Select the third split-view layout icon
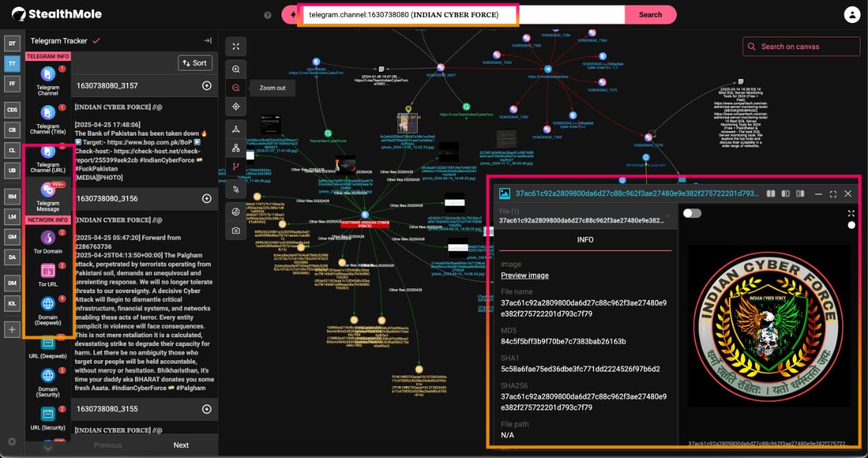 pyautogui.click(x=800, y=194)
